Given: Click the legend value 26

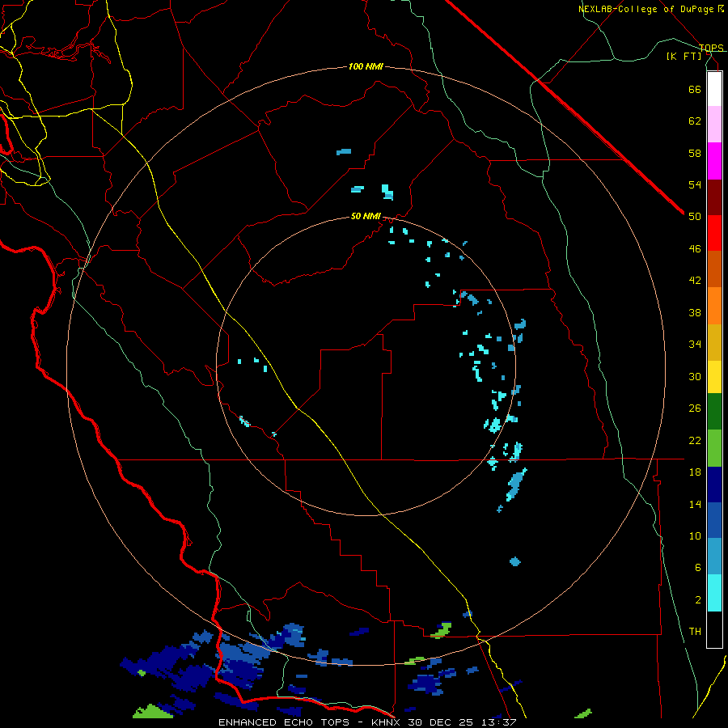Looking at the screenshot, I should pos(695,408).
